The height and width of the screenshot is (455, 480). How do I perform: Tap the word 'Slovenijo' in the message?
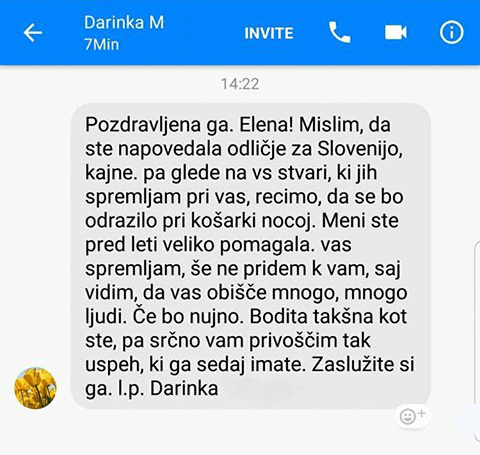(x=360, y=148)
